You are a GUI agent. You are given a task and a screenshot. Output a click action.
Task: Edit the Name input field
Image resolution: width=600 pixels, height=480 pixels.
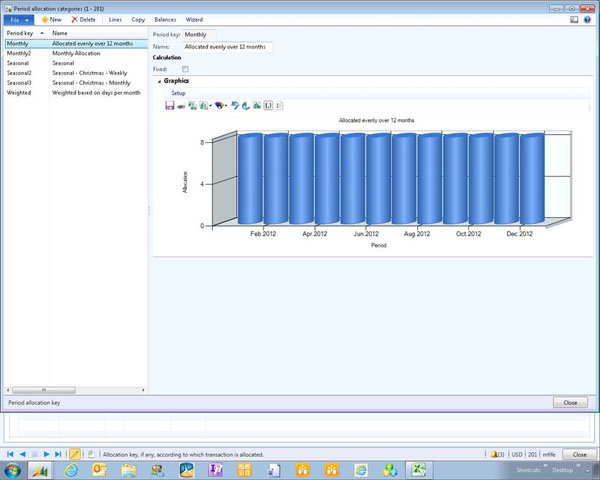pyautogui.click(x=227, y=47)
